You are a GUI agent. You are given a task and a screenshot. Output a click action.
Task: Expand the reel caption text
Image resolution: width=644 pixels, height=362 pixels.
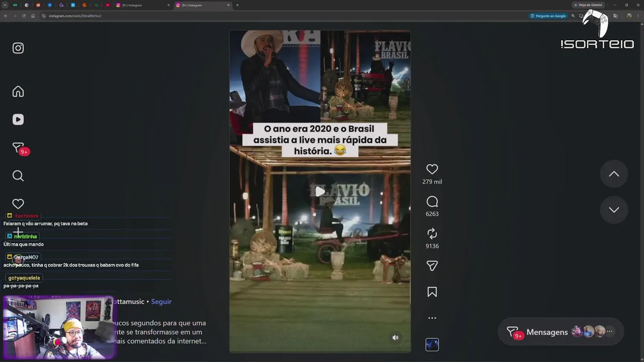[159, 332]
